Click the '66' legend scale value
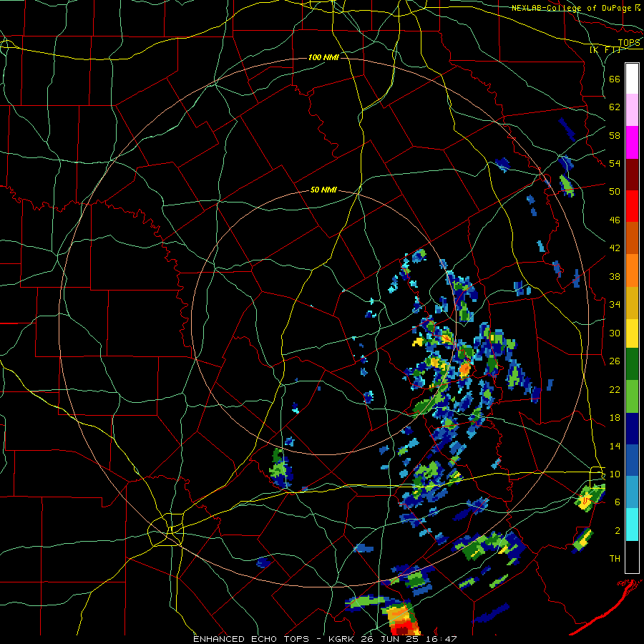 click(x=615, y=79)
